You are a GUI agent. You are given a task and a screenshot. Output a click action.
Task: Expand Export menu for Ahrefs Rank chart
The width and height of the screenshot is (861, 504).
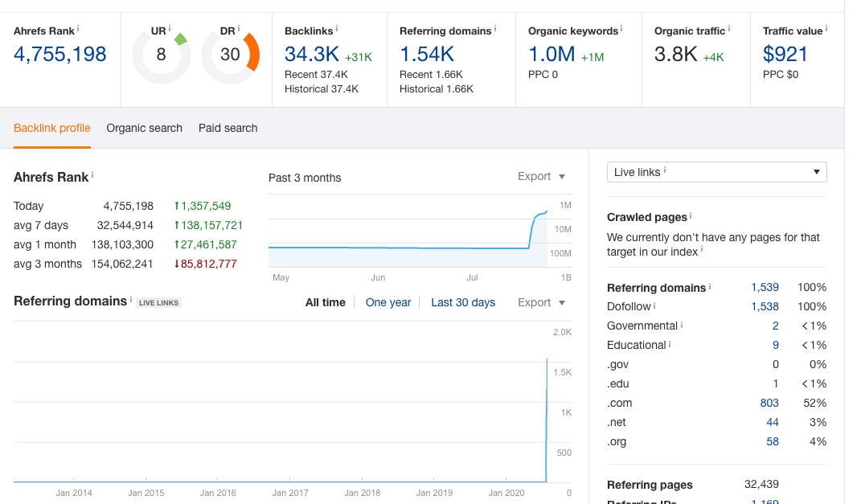pyautogui.click(x=541, y=176)
